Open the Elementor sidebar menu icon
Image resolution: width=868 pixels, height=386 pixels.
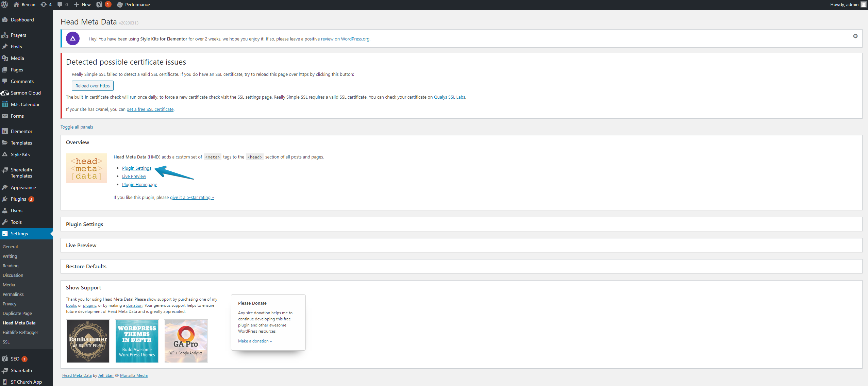pos(5,131)
